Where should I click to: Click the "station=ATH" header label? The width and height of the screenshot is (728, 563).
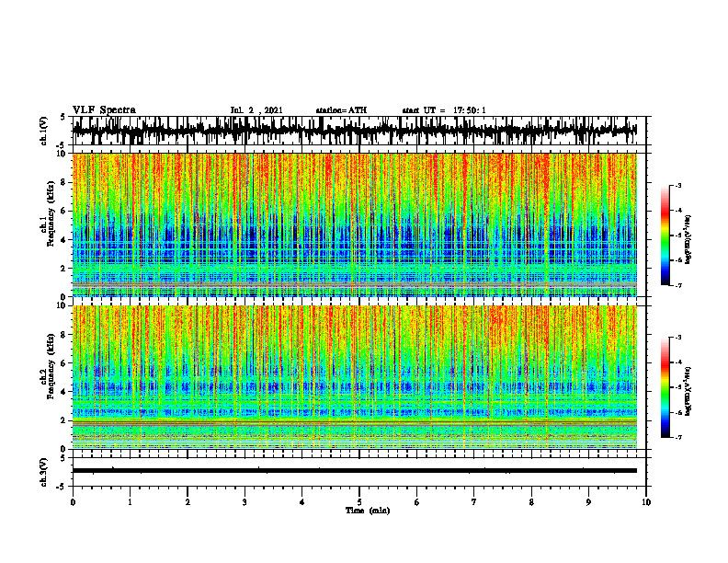coord(341,110)
